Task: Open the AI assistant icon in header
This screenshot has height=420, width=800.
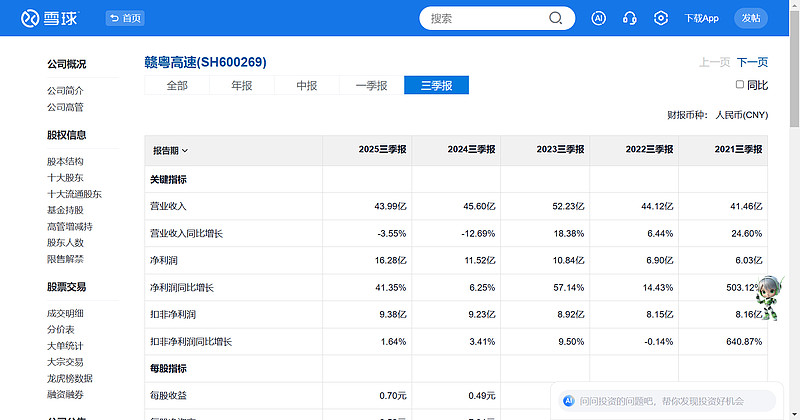Action: [599, 18]
